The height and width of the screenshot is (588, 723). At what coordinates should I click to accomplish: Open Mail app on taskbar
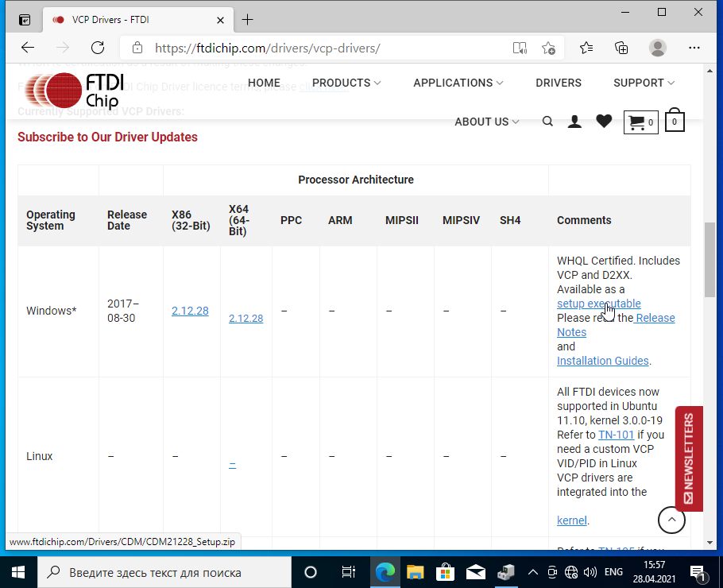click(475, 572)
